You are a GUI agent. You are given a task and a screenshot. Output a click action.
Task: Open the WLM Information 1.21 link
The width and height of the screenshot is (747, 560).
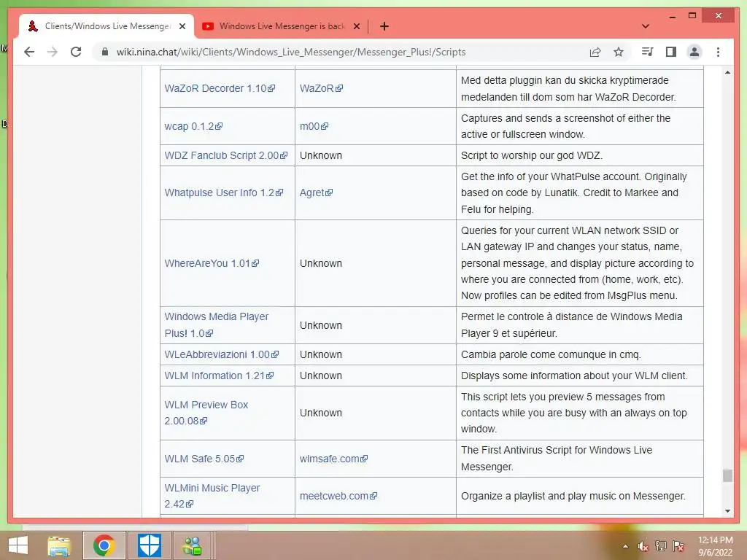point(219,376)
